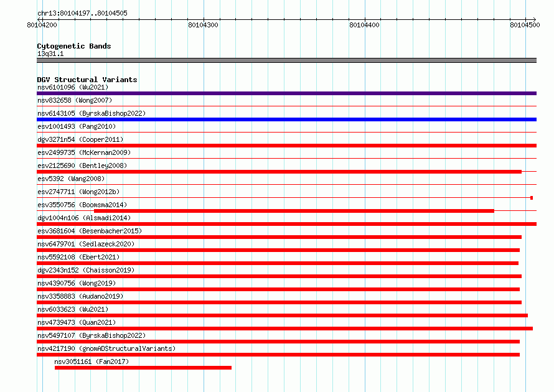Screen dimensions: 554x392
Task: Click red bar under esv3681604 (Besenbacher2015)
Action: [x=279, y=237]
